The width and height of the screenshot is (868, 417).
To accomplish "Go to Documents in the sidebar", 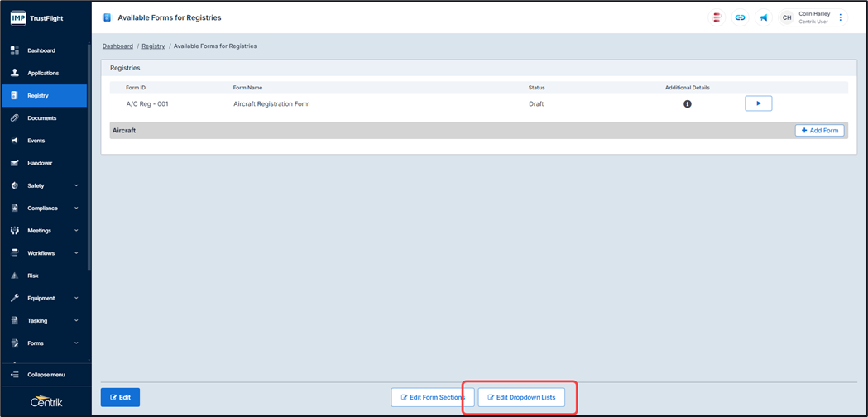I will [41, 118].
